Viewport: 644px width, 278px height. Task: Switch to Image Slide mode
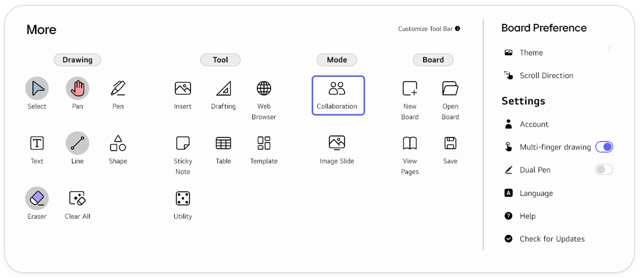337,143
